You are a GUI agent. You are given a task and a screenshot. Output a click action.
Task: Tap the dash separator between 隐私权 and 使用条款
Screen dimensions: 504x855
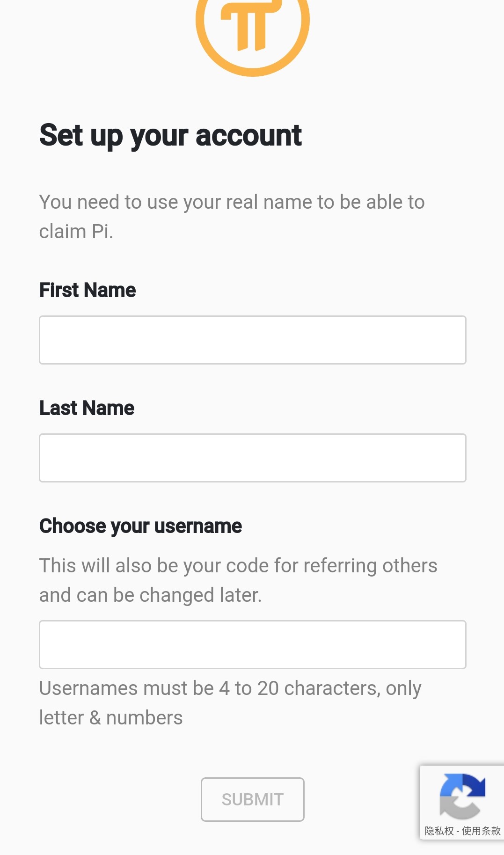[x=458, y=831]
